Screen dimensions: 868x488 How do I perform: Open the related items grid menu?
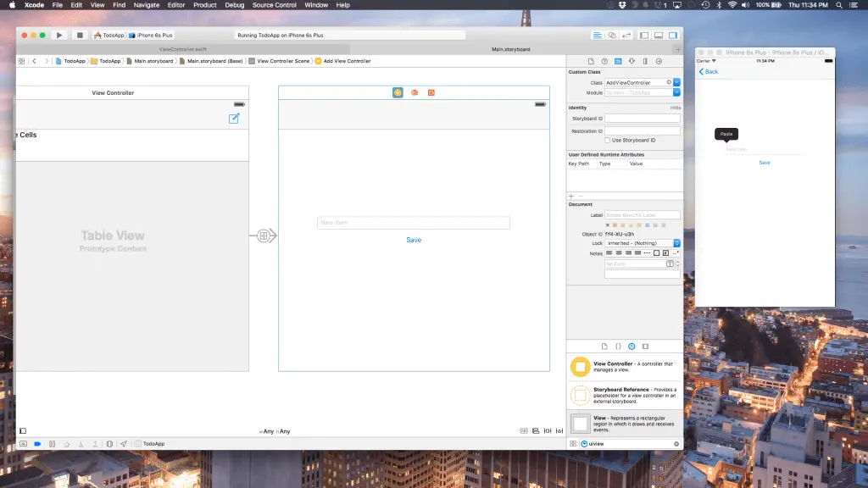click(x=21, y=61)
